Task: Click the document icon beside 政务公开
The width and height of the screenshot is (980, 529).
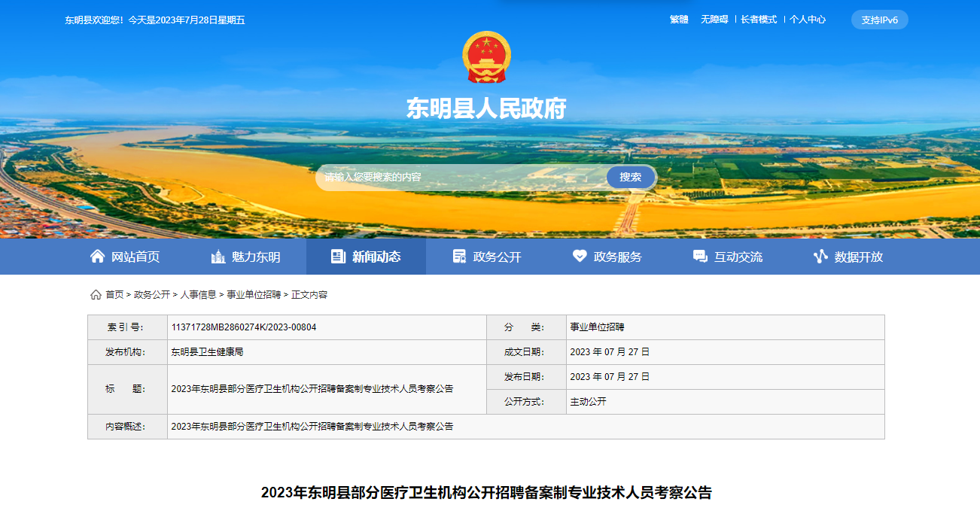Action: click(x=459, y=257)
